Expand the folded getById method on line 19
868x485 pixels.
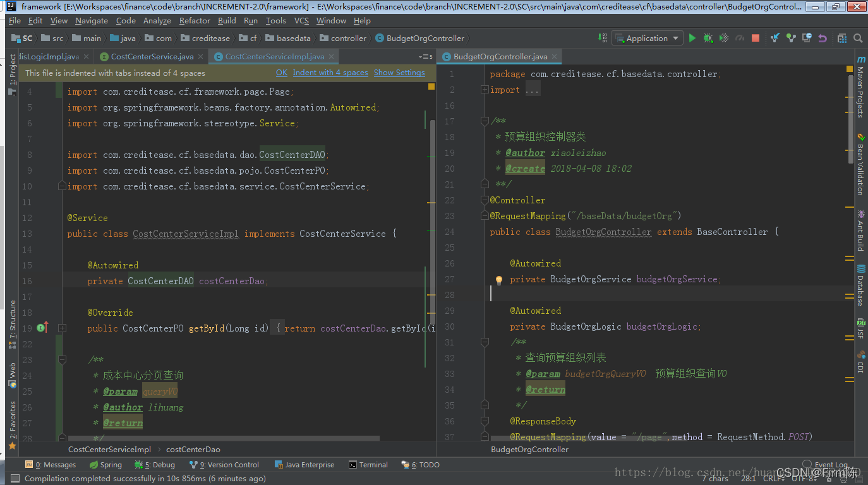(x=62, y=328)
